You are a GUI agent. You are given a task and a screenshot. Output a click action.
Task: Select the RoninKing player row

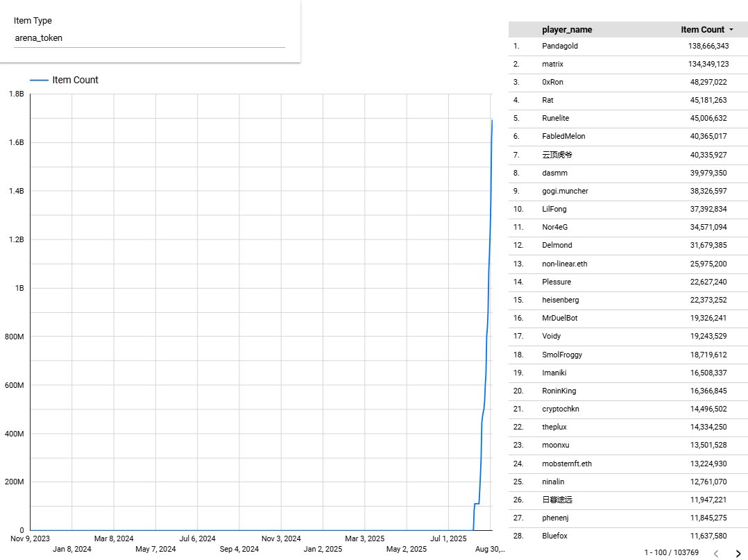[x=628, y=391]
